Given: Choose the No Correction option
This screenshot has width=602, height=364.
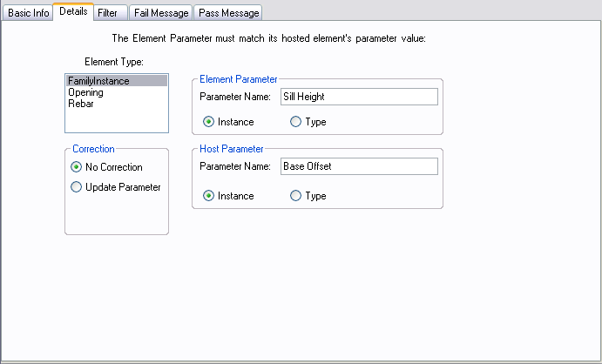Looking at the screenshot, I should [x=78, y=167].
